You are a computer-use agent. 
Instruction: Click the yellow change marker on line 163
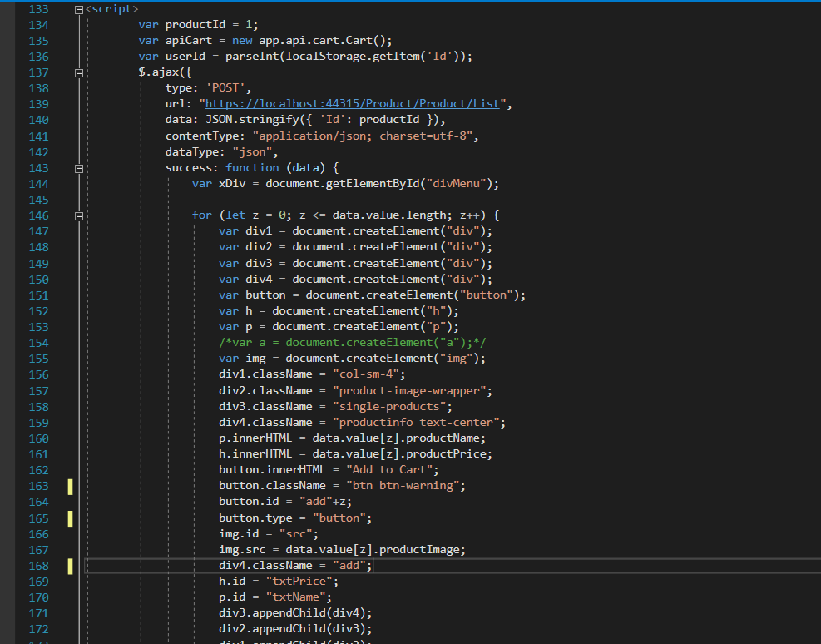[x=71, y=486]
